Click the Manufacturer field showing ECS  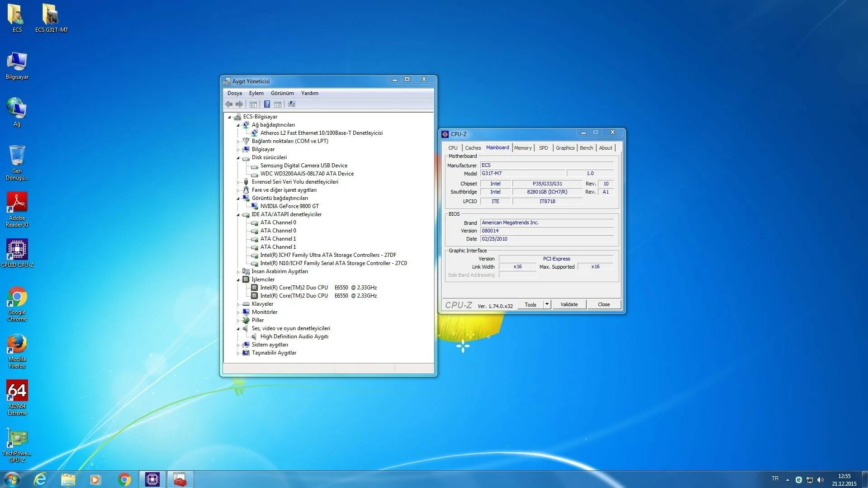pyautogui.click(x=547, y=165)
